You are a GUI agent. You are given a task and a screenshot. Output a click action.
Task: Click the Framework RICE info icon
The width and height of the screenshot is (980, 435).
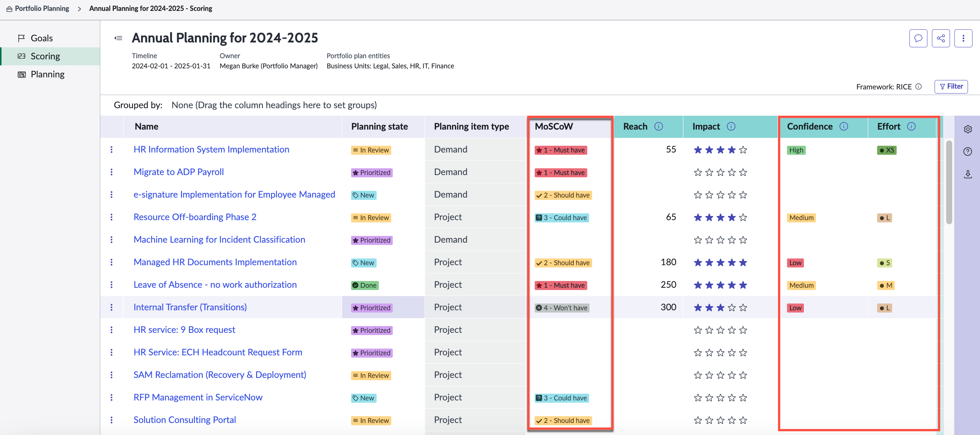point(918,86)
